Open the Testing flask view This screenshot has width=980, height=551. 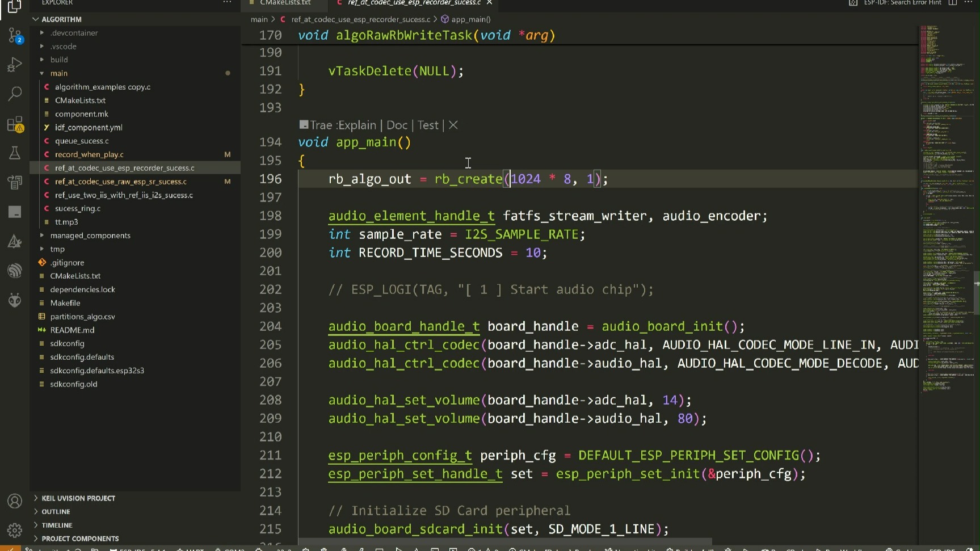[x=15, y=153]
